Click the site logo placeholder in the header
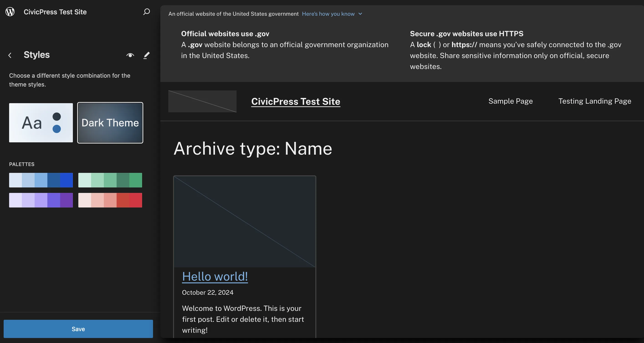This screenshot has width=644, height=343. point(202,101)
